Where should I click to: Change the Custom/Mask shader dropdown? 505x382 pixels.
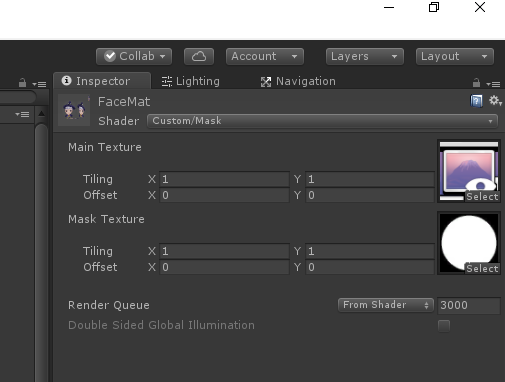click(322, 121)
